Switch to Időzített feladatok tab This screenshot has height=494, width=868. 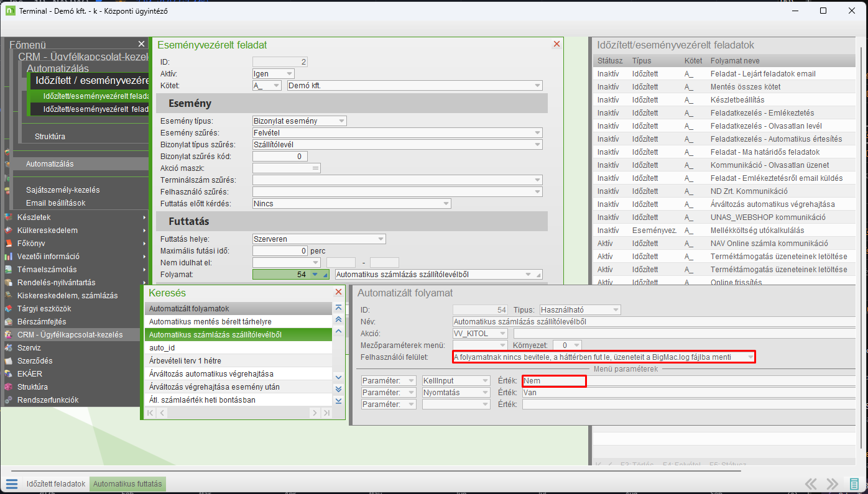pyautogui.click(x=56, y=484)
